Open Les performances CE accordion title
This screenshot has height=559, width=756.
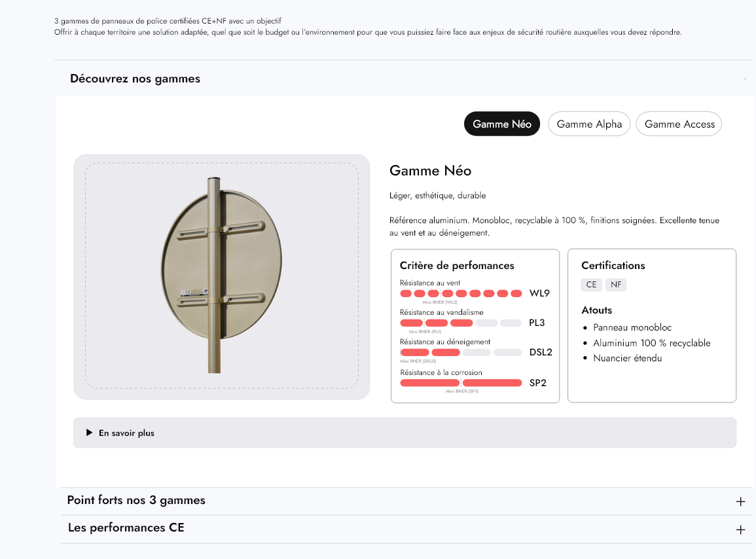(x=126, y=528)
